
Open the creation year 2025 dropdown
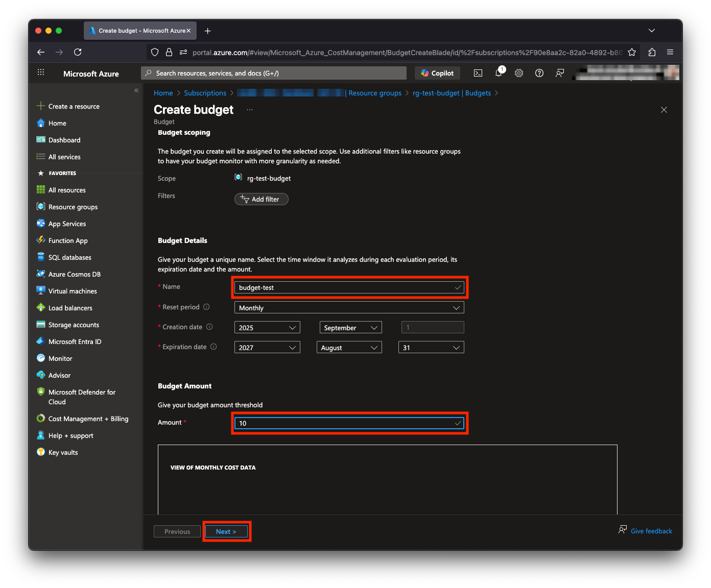(267, 327)
